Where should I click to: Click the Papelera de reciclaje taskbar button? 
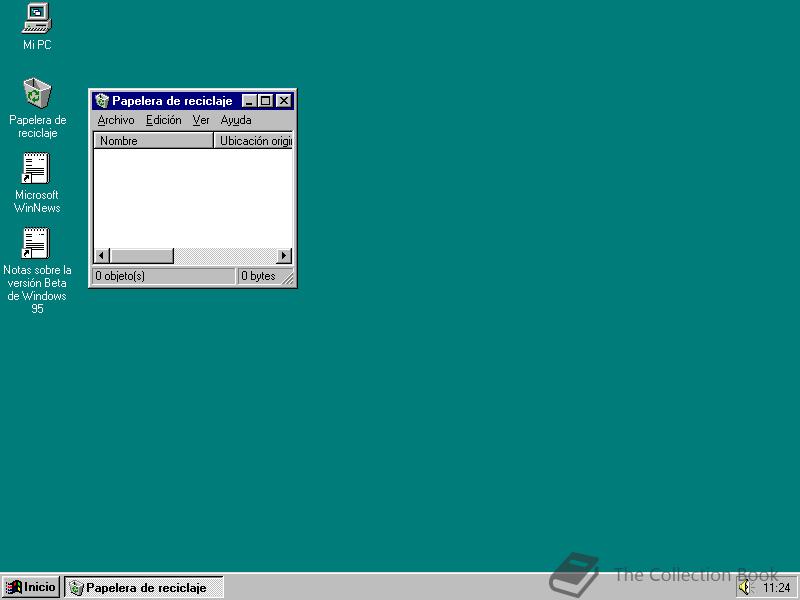[144, 588]
